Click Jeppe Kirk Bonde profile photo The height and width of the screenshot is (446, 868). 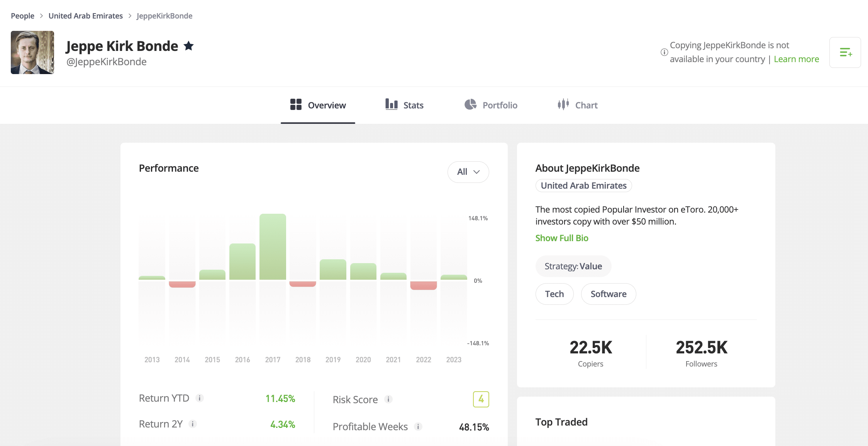[x=32, y=52]
